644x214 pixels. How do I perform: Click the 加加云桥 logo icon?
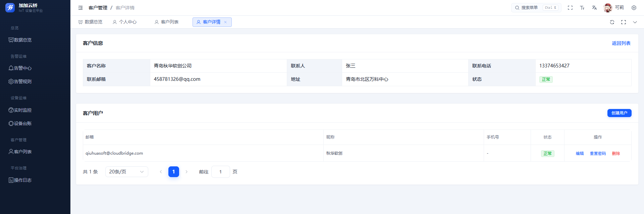10,8
